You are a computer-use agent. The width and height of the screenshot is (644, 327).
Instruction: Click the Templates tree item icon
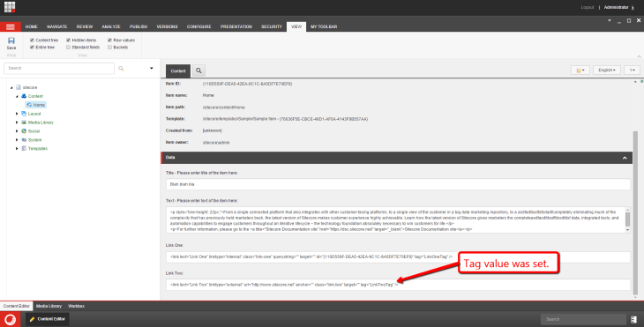tap(24, 149)
